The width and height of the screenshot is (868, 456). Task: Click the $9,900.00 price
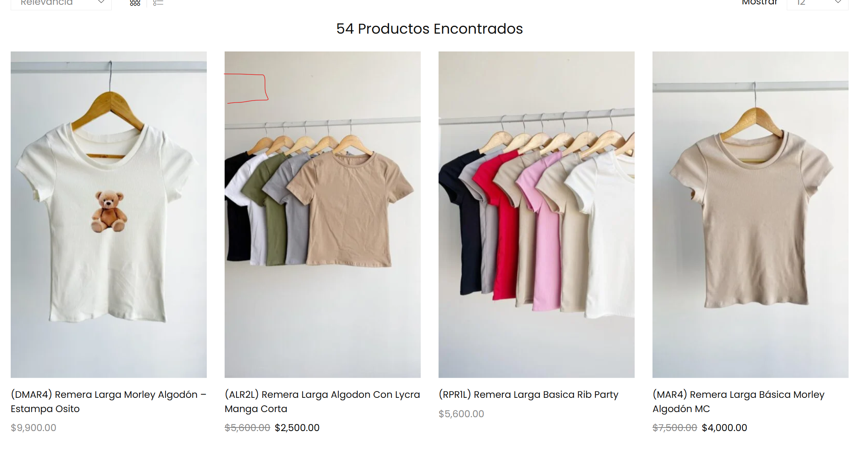34,427
